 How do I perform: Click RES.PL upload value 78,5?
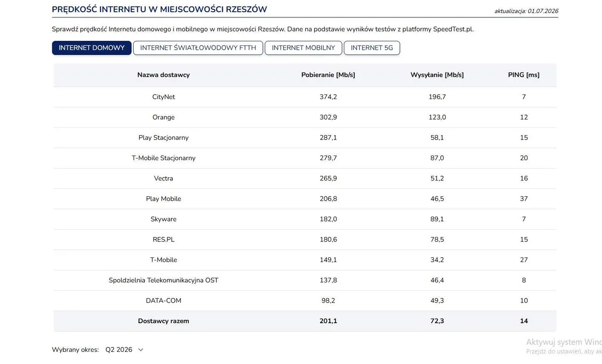pyautogui.click(x=437, y=240)
